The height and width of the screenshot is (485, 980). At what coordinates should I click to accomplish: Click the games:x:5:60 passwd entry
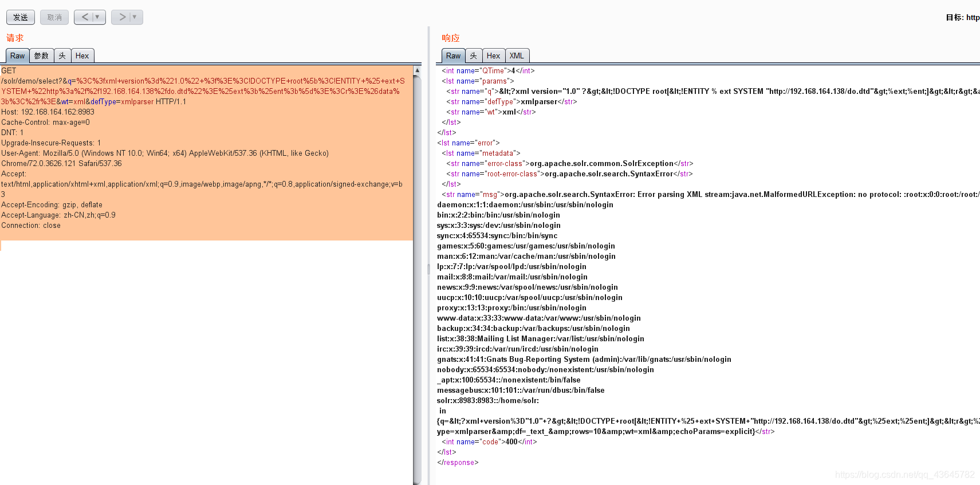pyautogui.click(x=526, y=246)
